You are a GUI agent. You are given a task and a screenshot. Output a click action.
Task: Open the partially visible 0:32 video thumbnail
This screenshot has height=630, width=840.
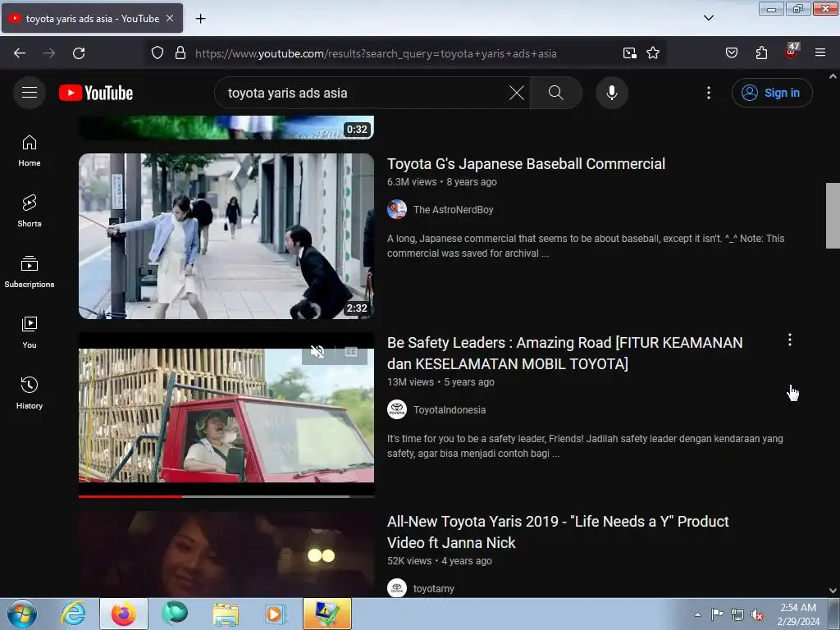[x=226, y=127]
